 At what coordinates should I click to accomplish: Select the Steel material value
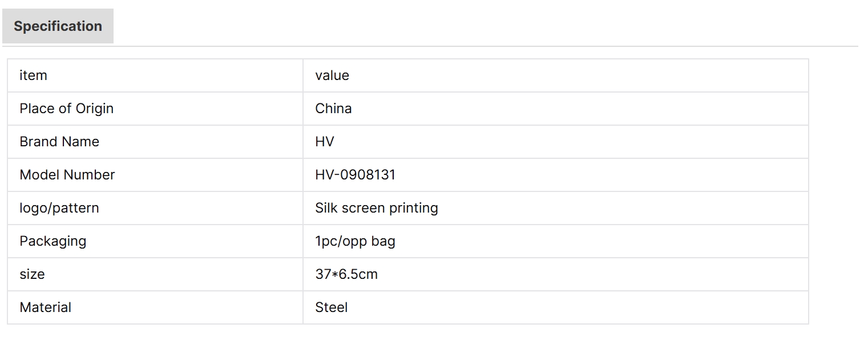[331, 307]
